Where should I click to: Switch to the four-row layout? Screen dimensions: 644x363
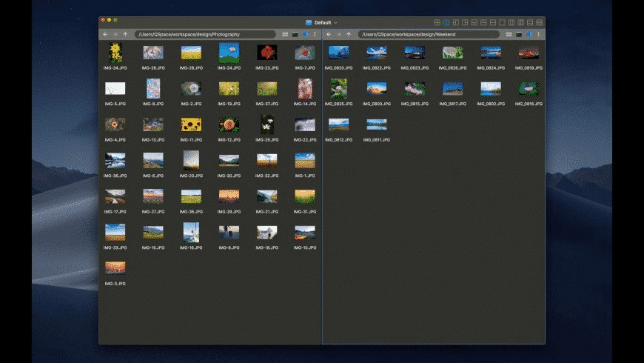pos(540,22)
